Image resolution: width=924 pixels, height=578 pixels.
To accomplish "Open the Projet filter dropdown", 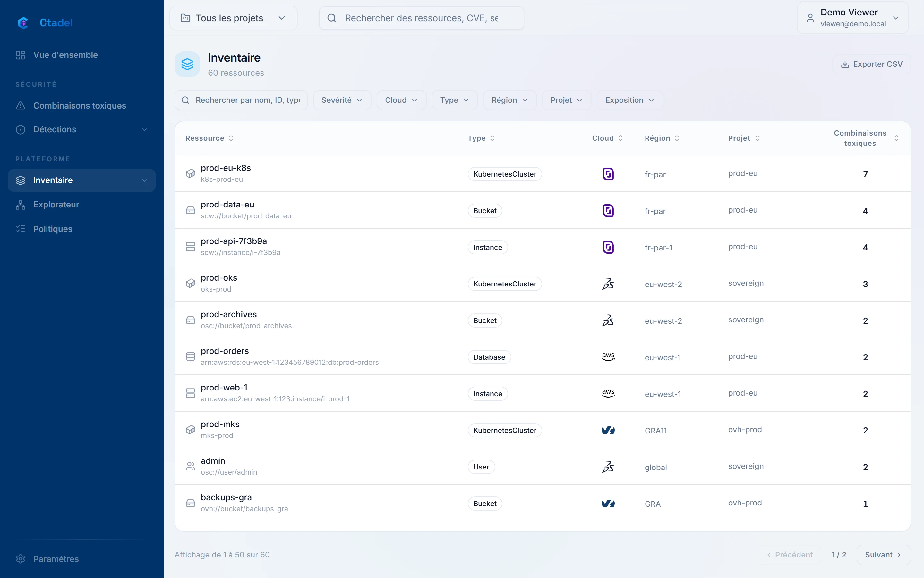I will pos(566,100).
